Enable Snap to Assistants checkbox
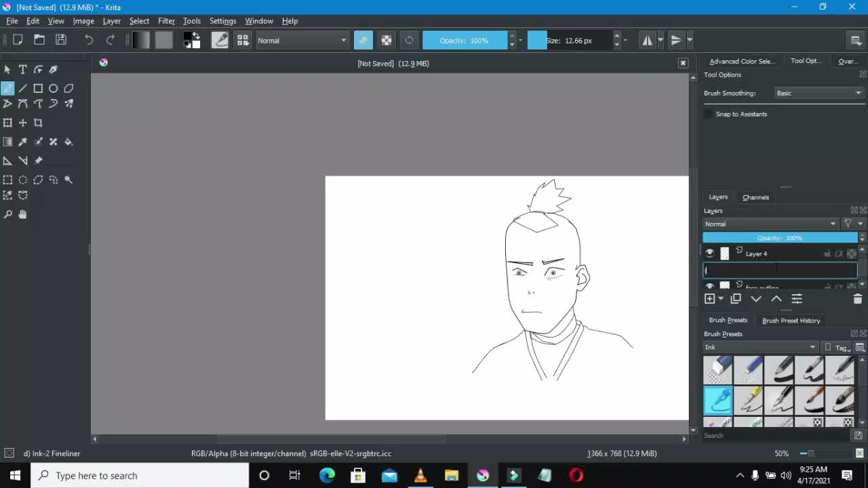868x488 pixels. click(x=709, y=114)
